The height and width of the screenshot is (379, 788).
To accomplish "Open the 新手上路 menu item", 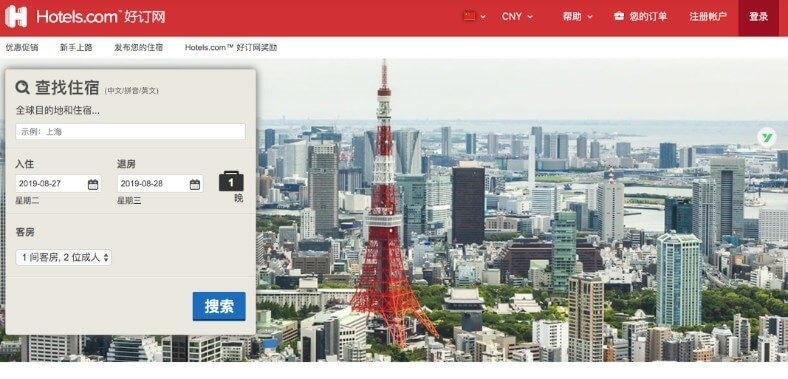I will (x=76, y=48).
